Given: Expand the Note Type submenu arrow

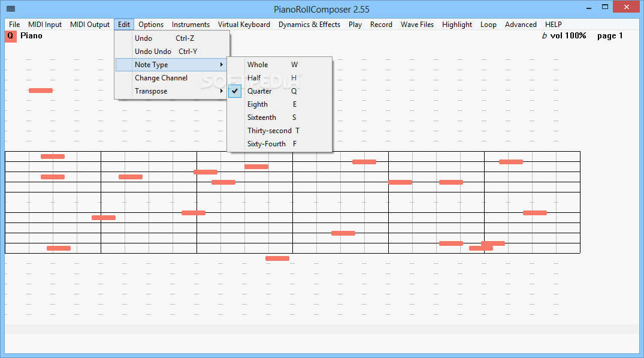Looking at the screenshot, I should [222, 65].
